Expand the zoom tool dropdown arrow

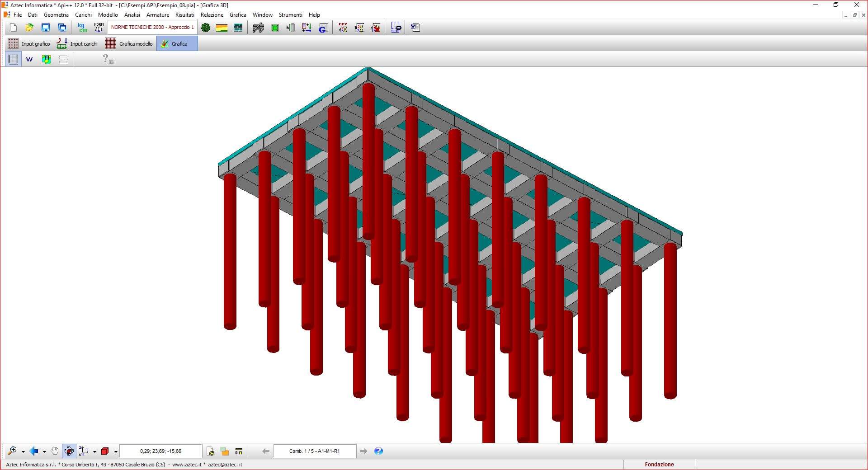23,451
